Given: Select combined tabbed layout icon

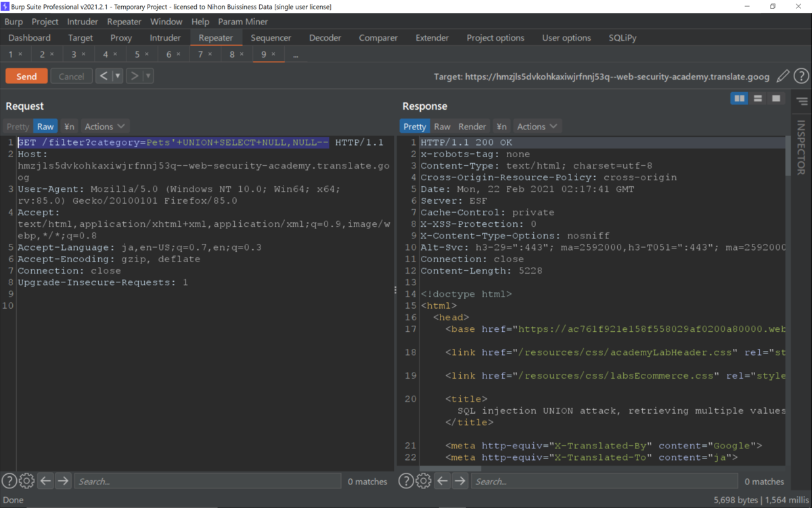Looking at the screenshot, I should pos(776,99).
